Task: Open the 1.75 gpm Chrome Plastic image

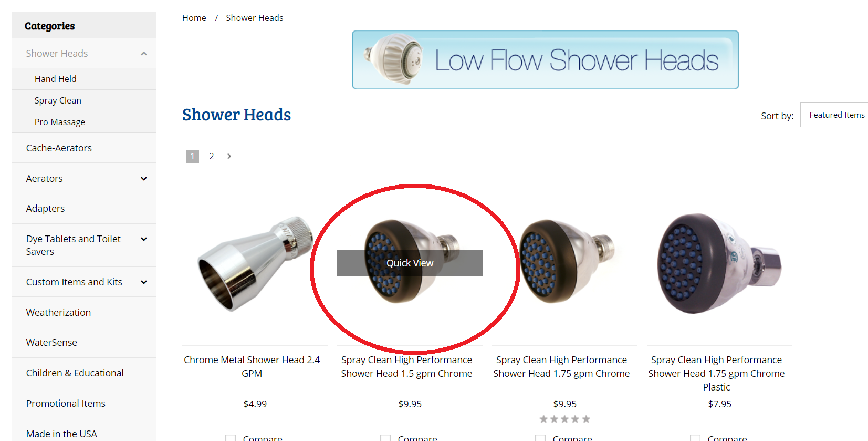Action: pyautogui.click(x=719, y=263)
